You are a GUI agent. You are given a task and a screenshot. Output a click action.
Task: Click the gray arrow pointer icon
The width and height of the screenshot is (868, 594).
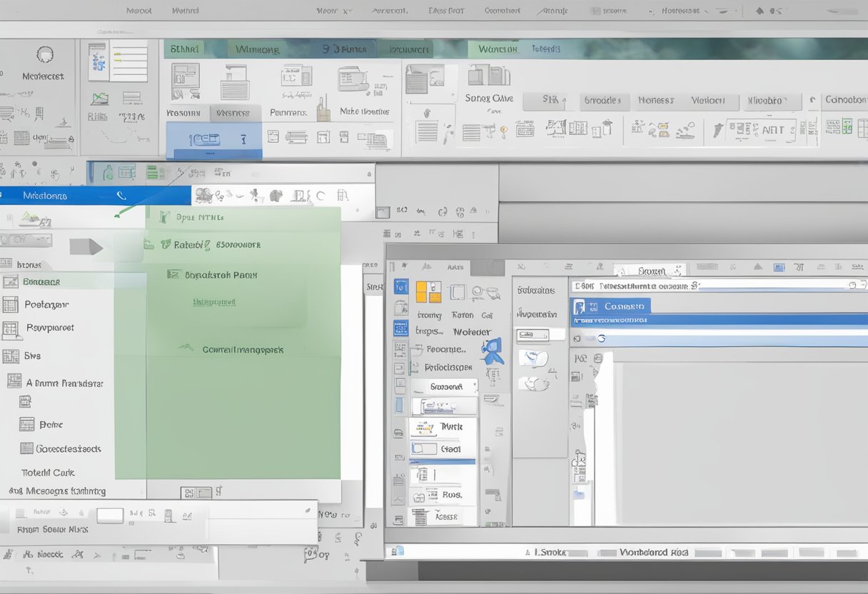tap(86, 247)
